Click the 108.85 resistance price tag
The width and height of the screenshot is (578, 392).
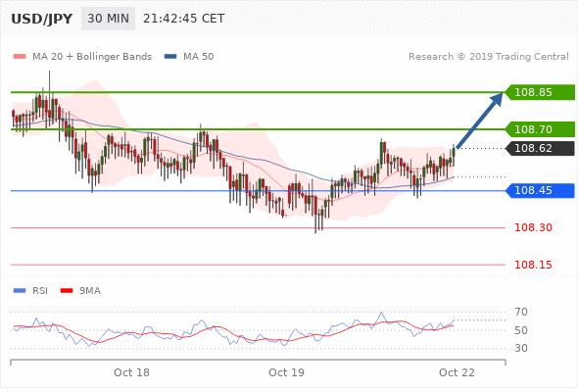[539, 92]
